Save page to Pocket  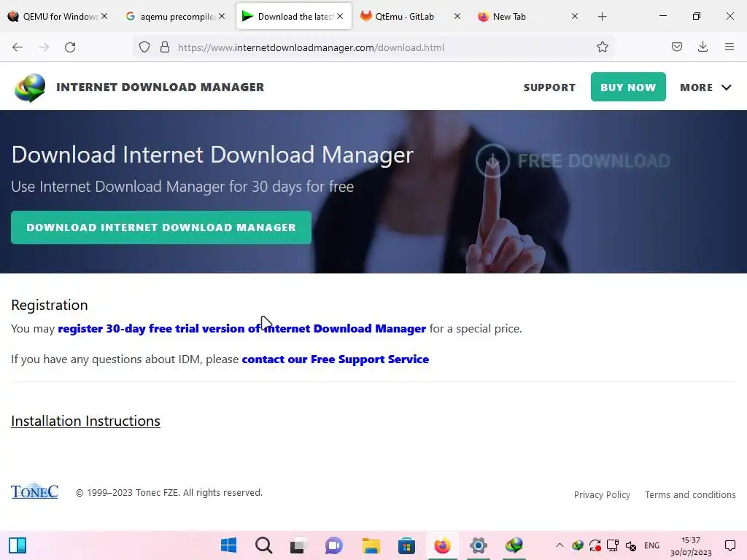click(676, 47)
